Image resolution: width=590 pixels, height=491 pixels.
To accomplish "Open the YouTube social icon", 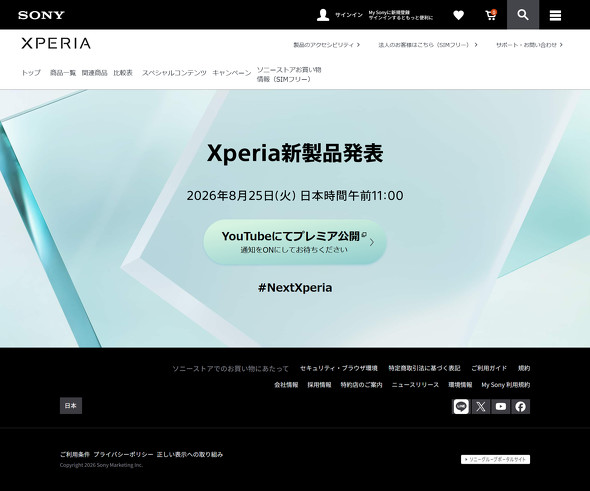I will pyautogui.click(x=501, y=406).
